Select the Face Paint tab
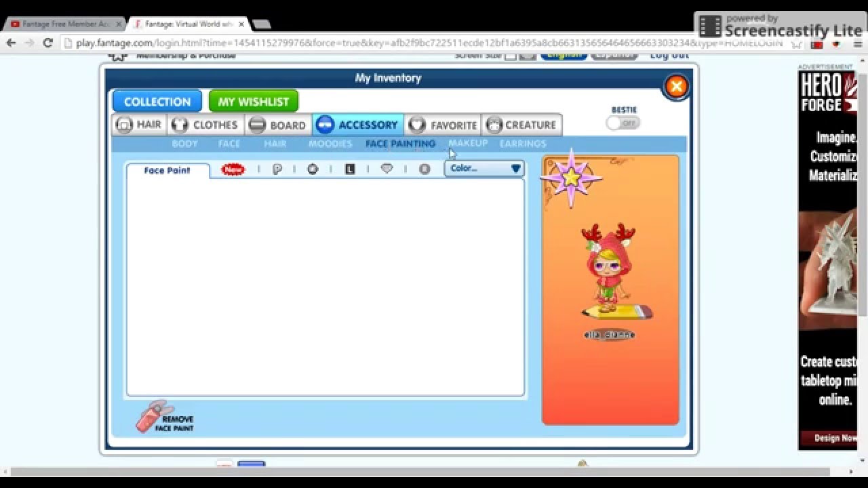The width and height of the screenshot is (868, 488). coord(167,170)
